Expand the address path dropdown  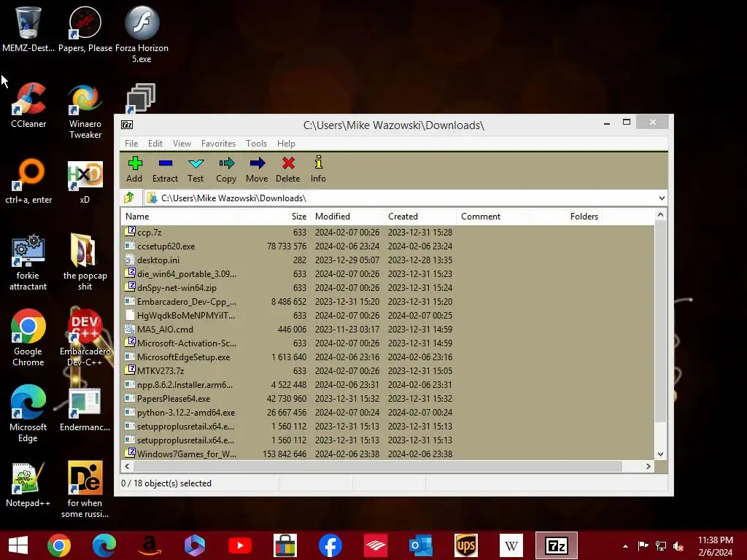(661, 198)
